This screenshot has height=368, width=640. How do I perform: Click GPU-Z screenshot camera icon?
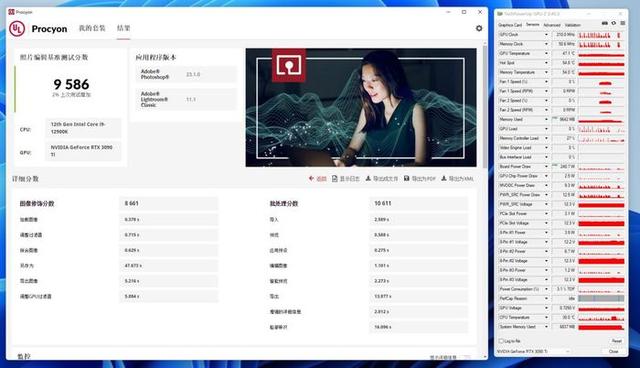coord(604,24)
